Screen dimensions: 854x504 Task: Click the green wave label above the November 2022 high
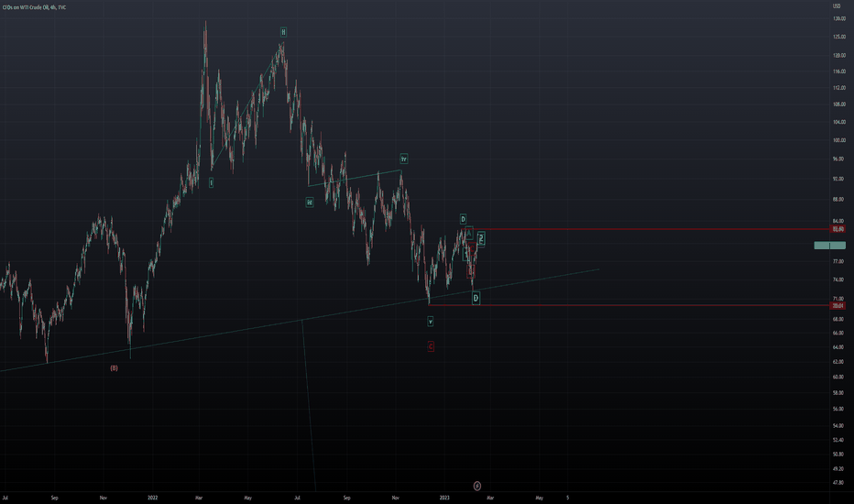point(403,159)
